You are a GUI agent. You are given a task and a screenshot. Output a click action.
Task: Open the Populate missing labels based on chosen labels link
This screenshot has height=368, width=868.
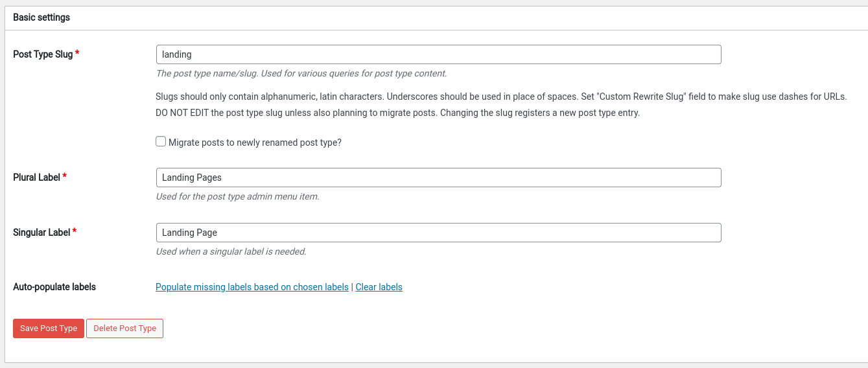pyautogui.click(x=252, y=287)
